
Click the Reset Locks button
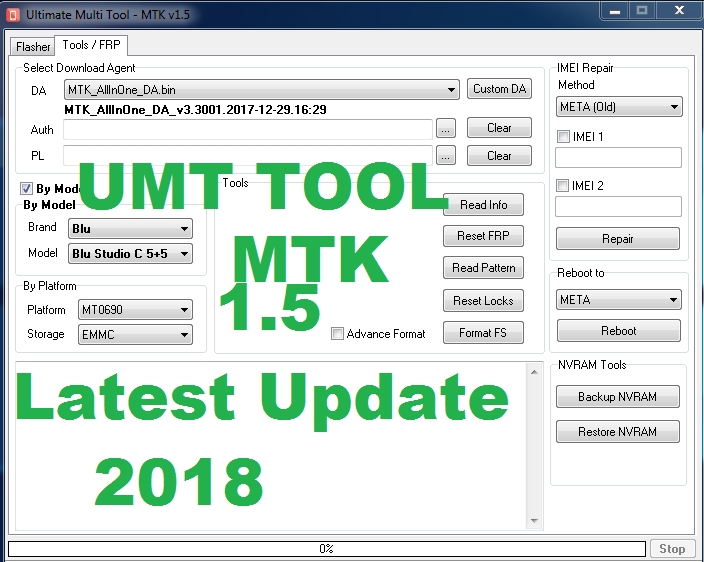click(x=483, y=300)
